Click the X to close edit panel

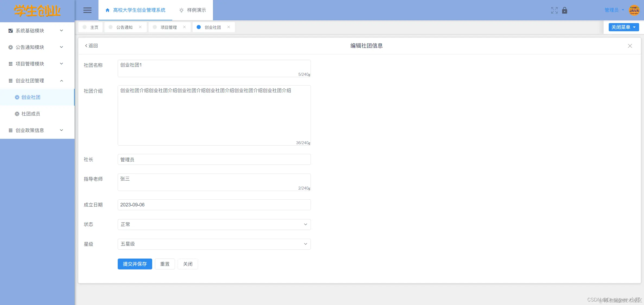(630, 46)
